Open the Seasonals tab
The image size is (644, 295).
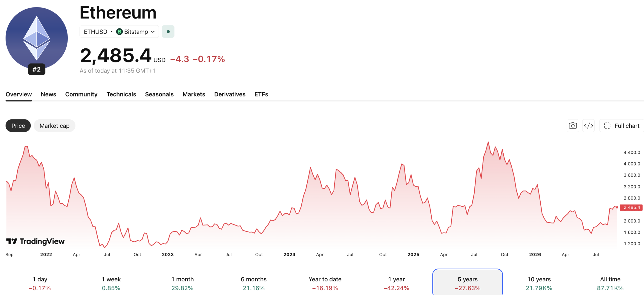point(159,94)
